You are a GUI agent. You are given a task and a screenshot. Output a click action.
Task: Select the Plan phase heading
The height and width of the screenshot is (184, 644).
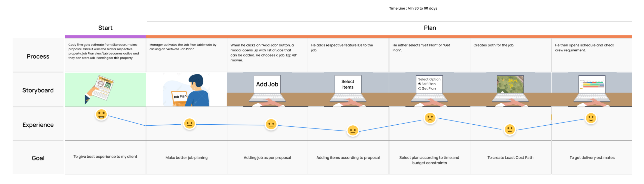coord(430,28)
